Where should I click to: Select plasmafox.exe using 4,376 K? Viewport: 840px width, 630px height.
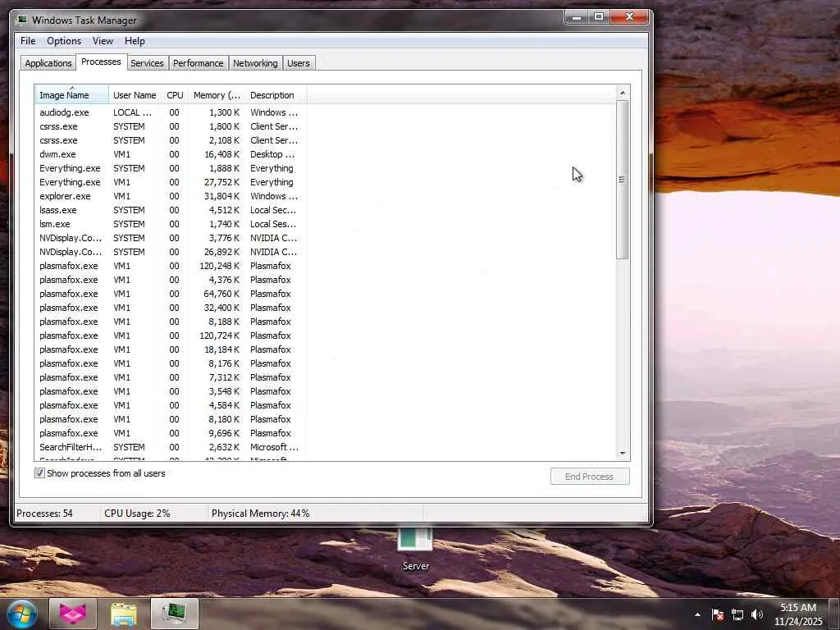pos(171,280)
